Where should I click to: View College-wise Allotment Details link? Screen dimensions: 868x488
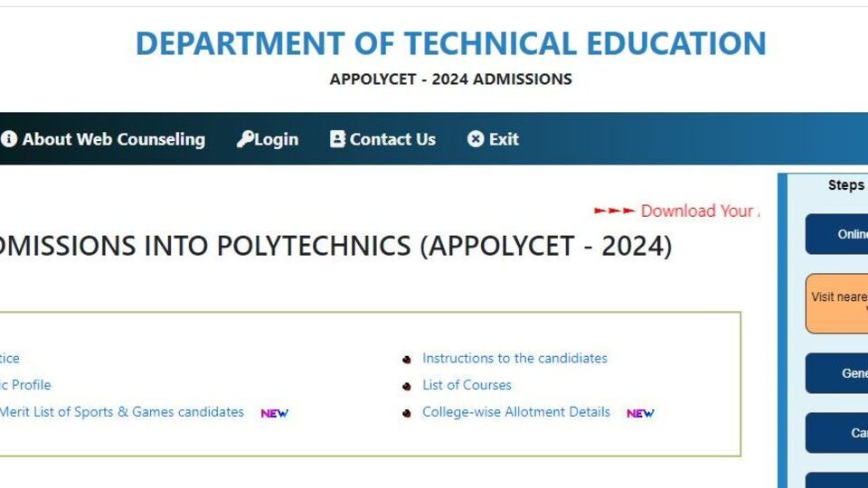pyautogui.click(x=516, y=412)
